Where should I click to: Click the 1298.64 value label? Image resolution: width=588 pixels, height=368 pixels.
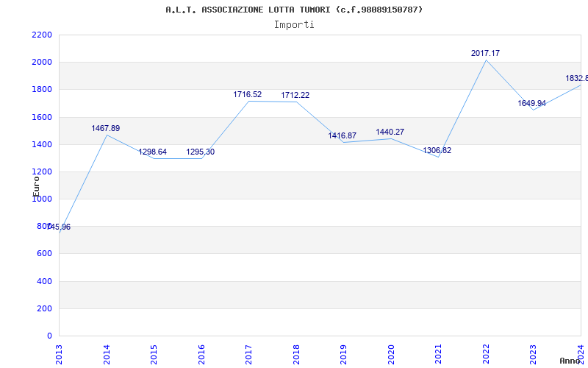[152, 152]
